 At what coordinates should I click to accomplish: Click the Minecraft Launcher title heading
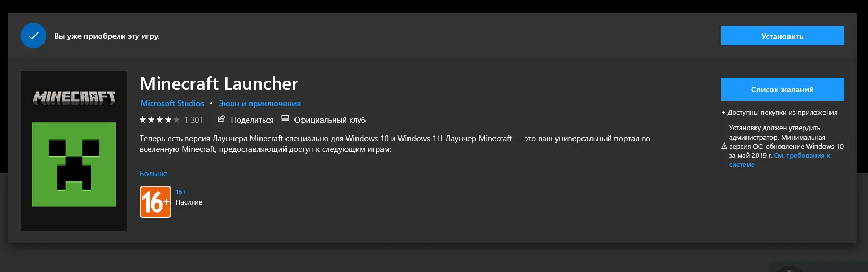click(x=219, y=83)
